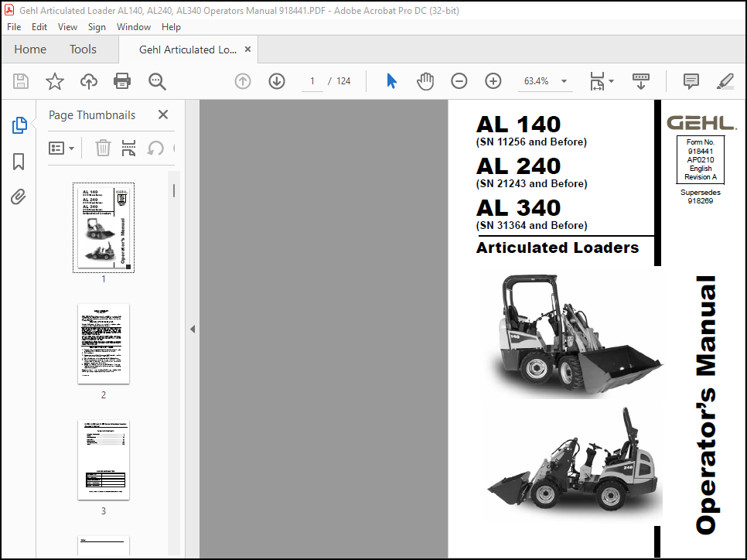Click the upload to cloud icon
747x560 pixels.
click(89, 81)
